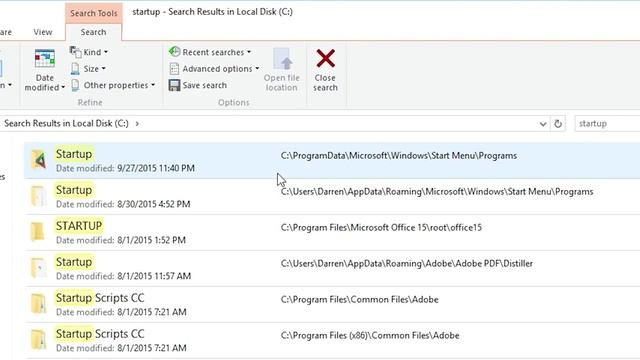Expand the Other properties dropdown
Screen dimensions: 640x360
[x=113, y=85]
